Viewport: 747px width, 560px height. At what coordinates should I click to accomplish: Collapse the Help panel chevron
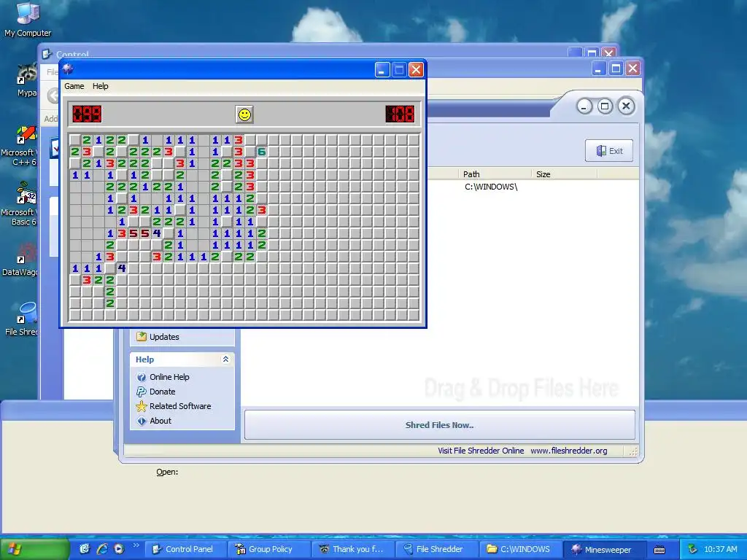226,359
